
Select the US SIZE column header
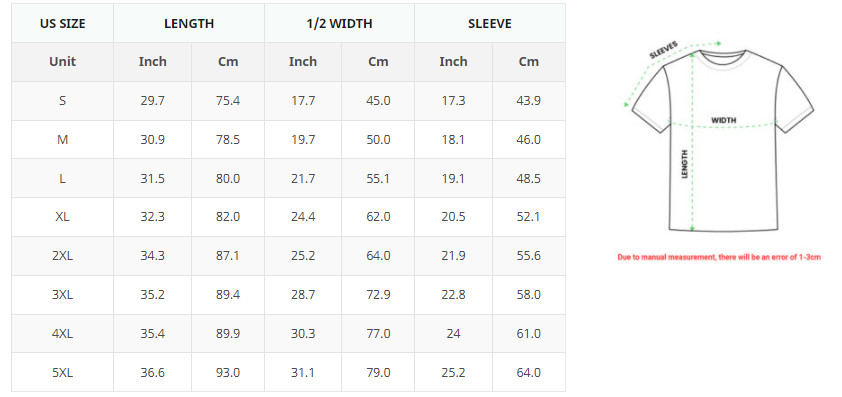[x=62, y=24]
